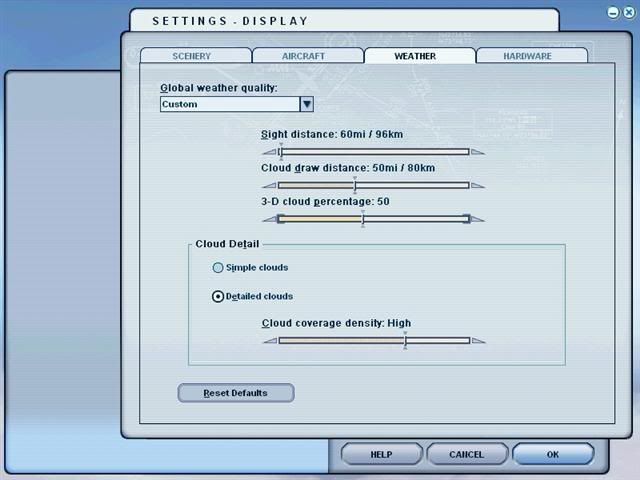Increase 3-D cloud percentage with right arrow
This screenshot has height=480, width=640.
click(x=478, y=219)
